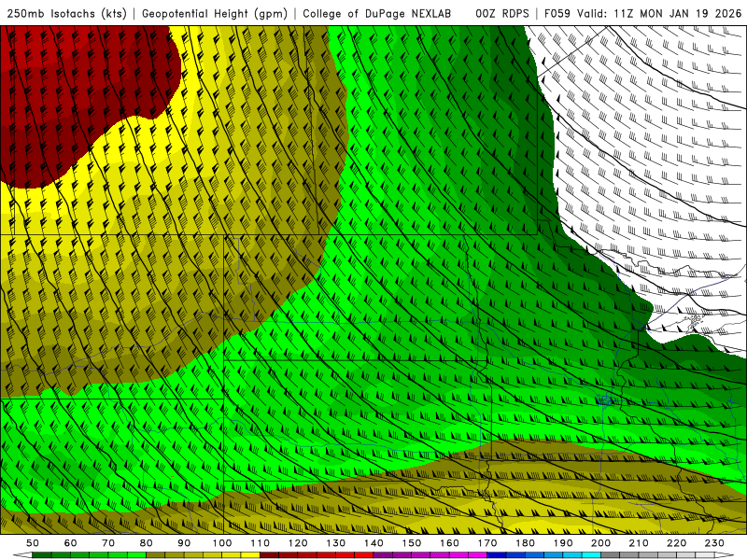Viewport: 747px width, 560px height.
Task: Select the 60 label on the colorbar
Action: point(71,543)
